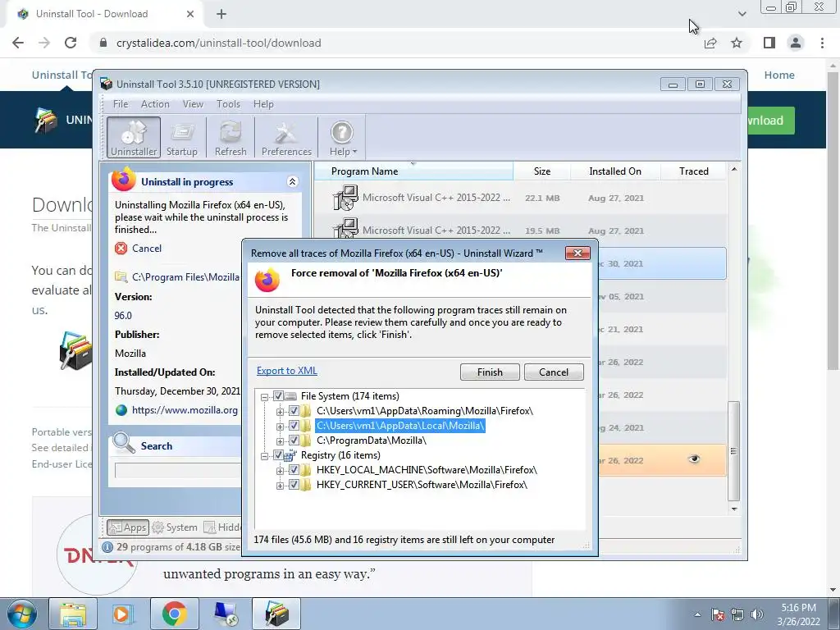Click the program list scroll-up arrow
The width and height of the screenshot is (840, 630).
click(734, 169)
